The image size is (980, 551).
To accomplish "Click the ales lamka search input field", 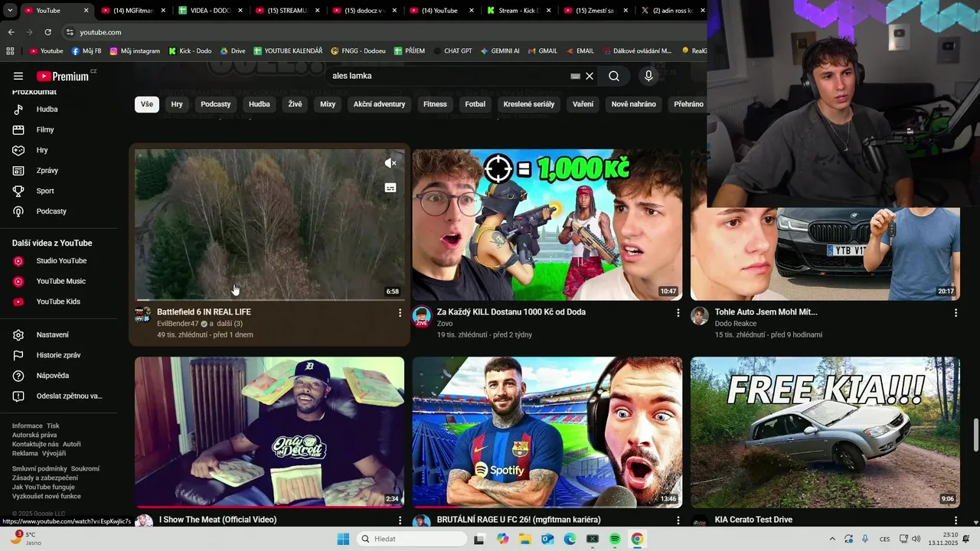I will 448,76.
